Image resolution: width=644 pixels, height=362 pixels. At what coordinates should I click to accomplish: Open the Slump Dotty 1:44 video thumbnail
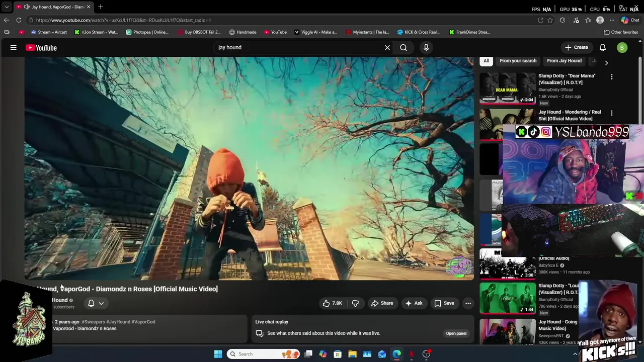click(x=507, y=298)
